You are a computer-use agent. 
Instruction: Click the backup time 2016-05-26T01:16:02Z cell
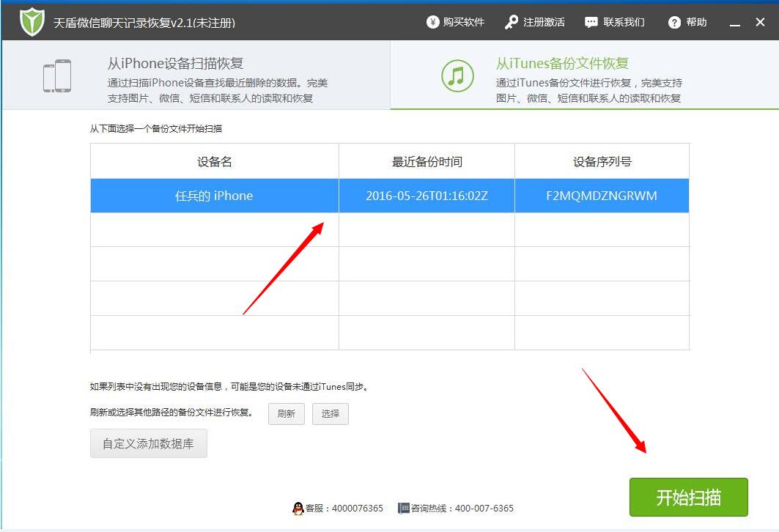tap(426, 196)
